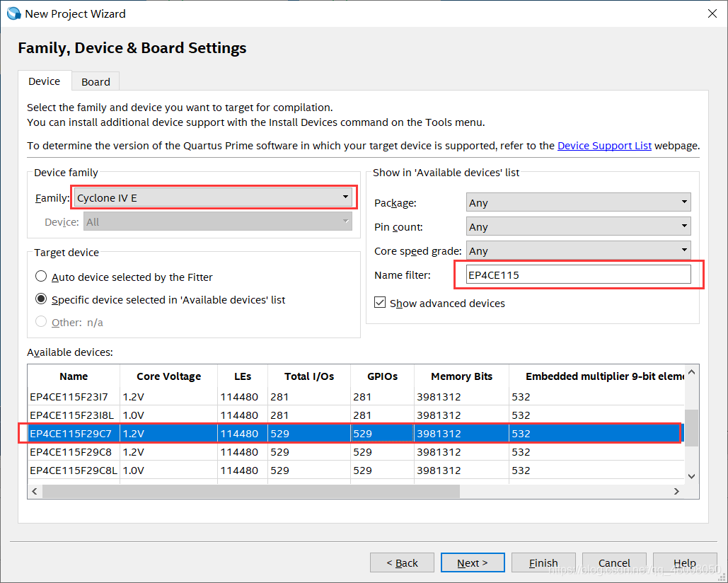Open the Package dropdown
Screen dimensions: 728x583
coord(578,203)
